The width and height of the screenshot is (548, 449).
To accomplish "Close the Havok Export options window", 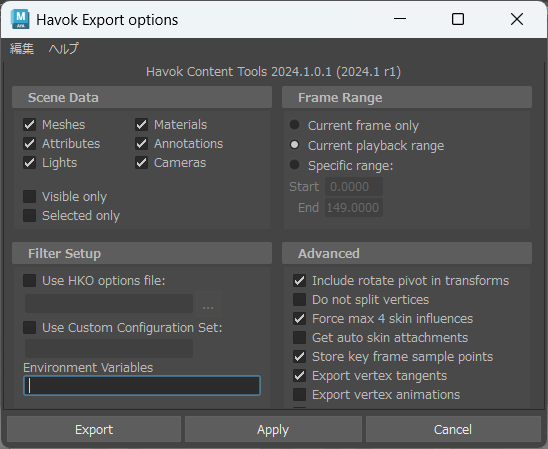I will [x=517, y=19].
